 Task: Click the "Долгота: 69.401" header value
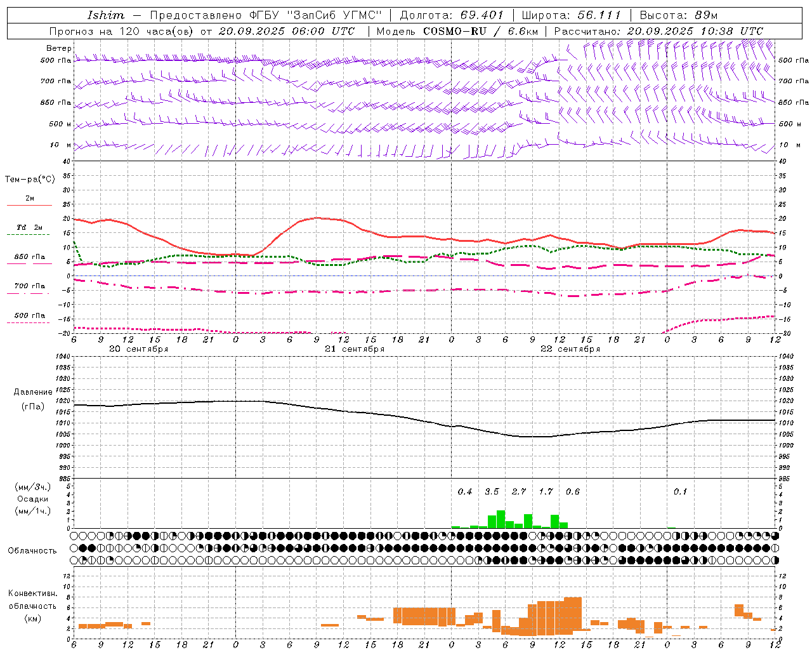tap(452, 15)
